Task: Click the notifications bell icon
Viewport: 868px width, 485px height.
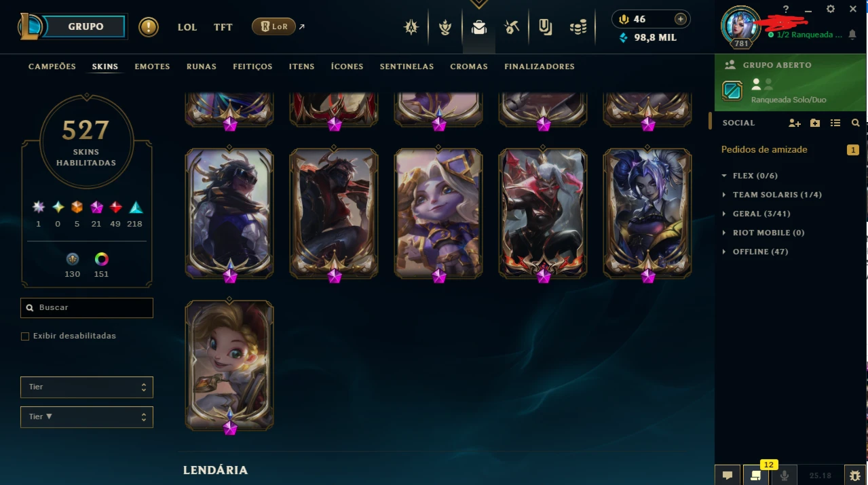Action: 852,35
